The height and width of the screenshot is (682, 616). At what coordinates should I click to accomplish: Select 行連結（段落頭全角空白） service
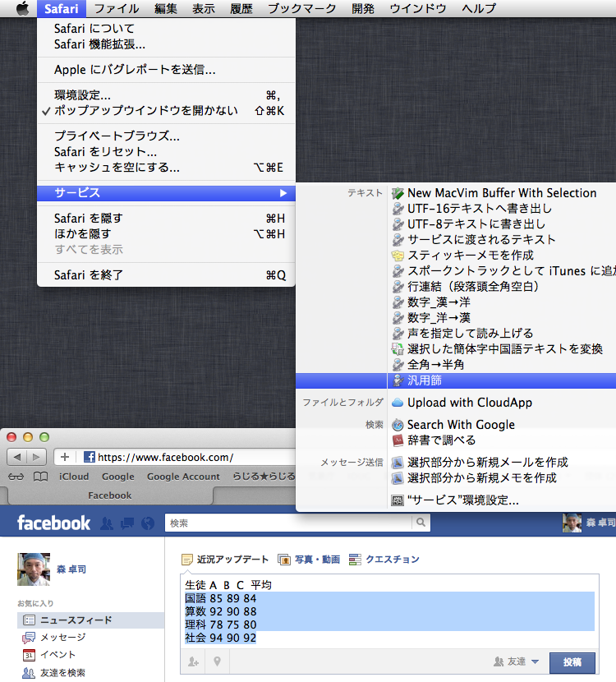(501, 287)
